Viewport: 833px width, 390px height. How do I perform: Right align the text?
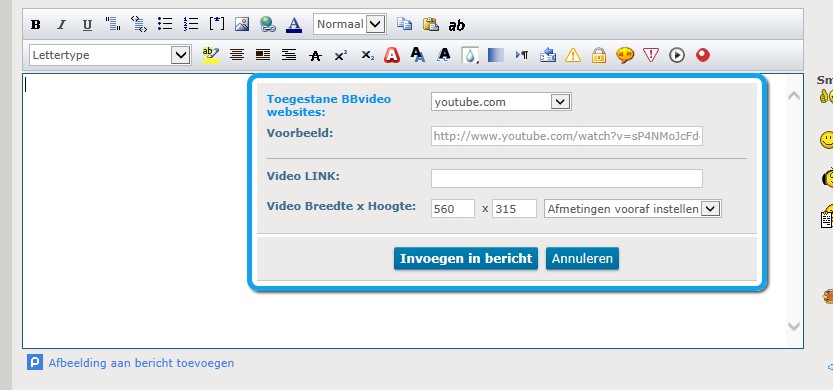coord(289,55)
